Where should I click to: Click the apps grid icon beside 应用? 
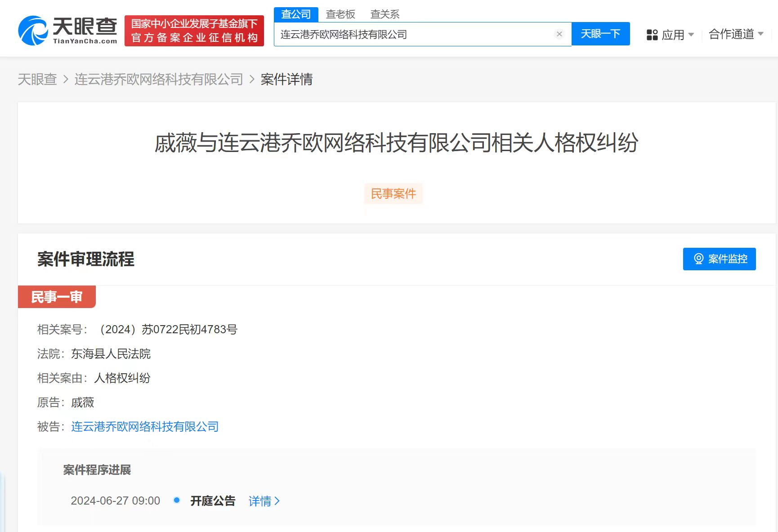click(652, 35)
